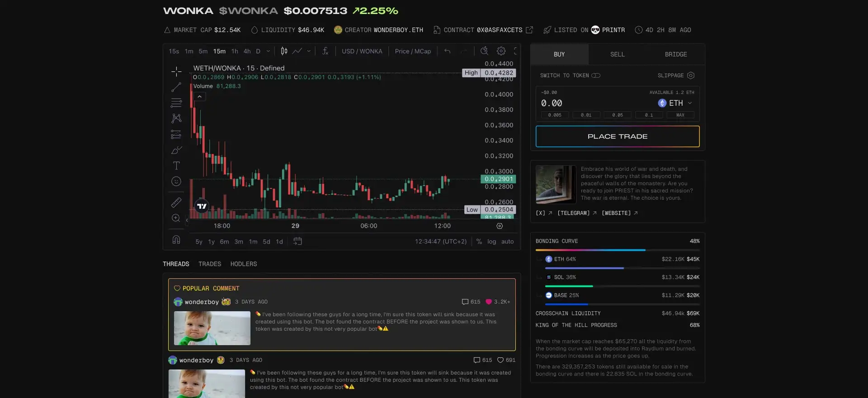
Task: Toggle log scale on chart
Action: click(491, 241)
